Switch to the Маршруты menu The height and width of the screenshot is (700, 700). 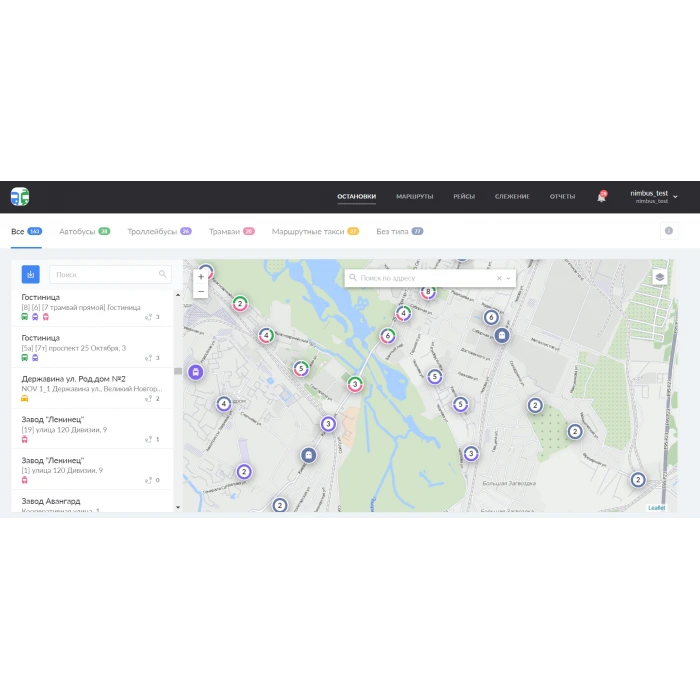pos(414,197)
